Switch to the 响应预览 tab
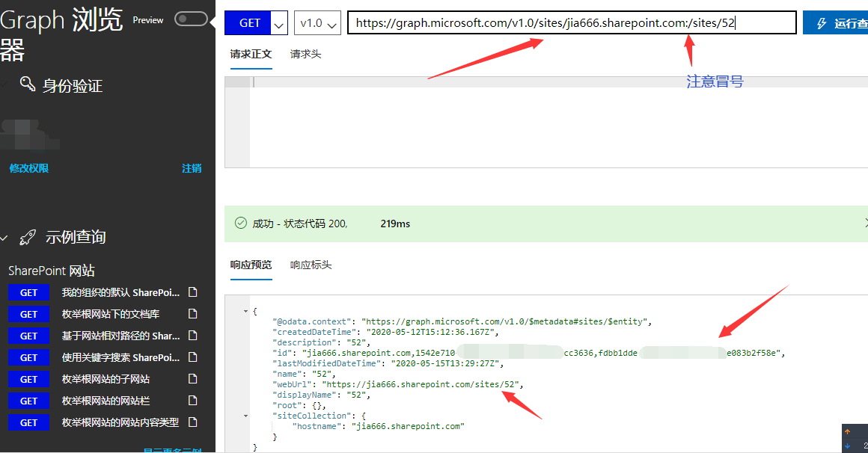The image size is (868, 453). coord(251,265)
